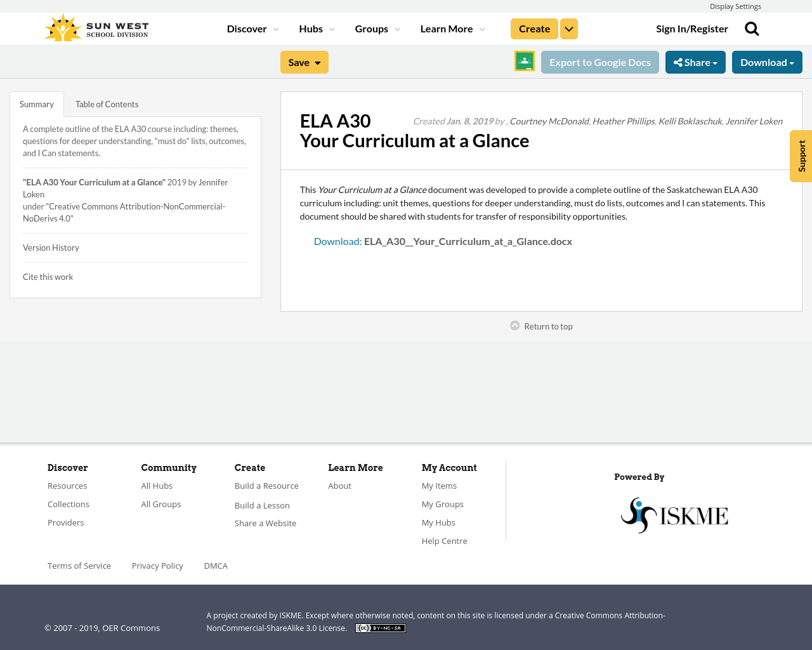The width and height of the screenshot is (812, 650).
Task: Expand the Create dropdown chevron
Action: [568, 27]
